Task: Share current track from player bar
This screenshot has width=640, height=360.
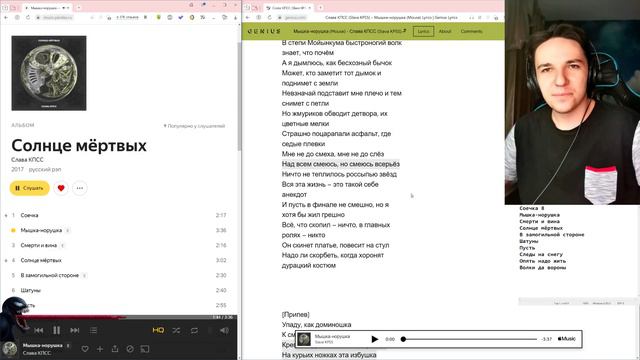Action: (115, 349)
